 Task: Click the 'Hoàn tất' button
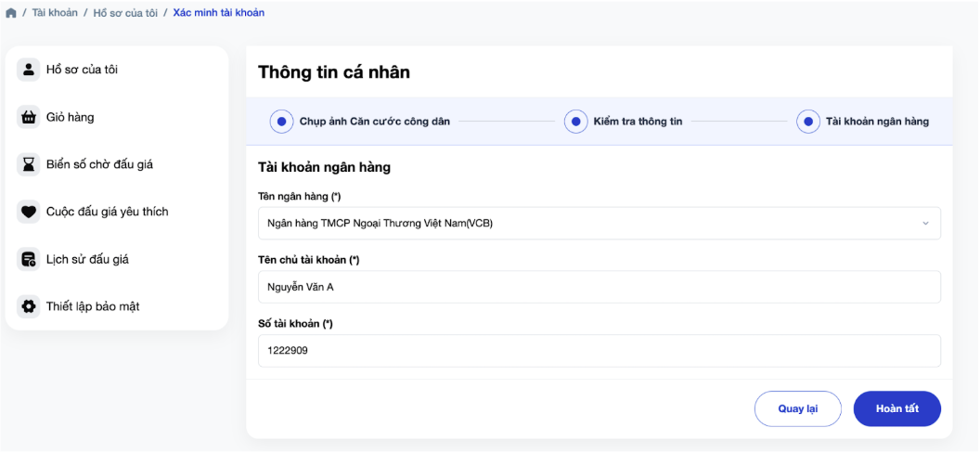tap(896, 408)
